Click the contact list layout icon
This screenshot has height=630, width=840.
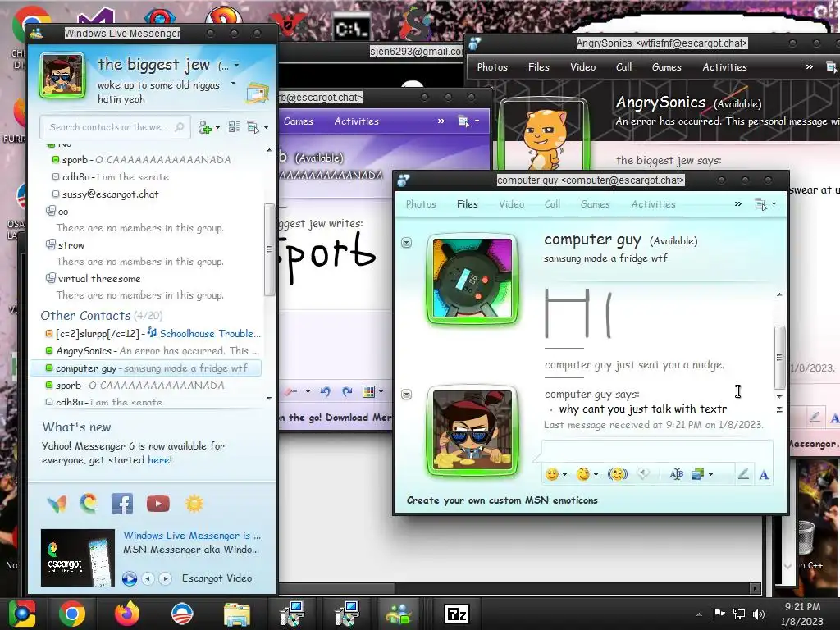tap(234, 127)
